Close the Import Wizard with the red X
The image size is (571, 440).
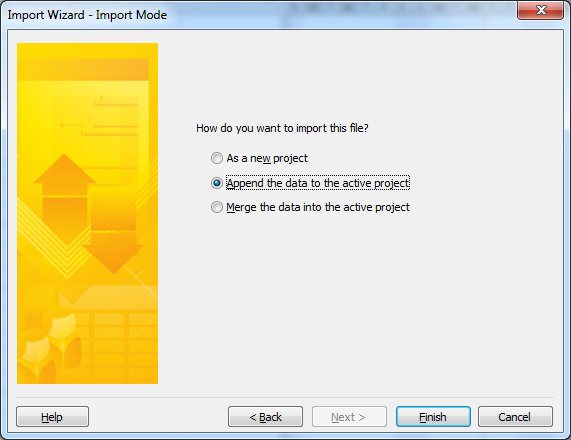tap(540, 10)
